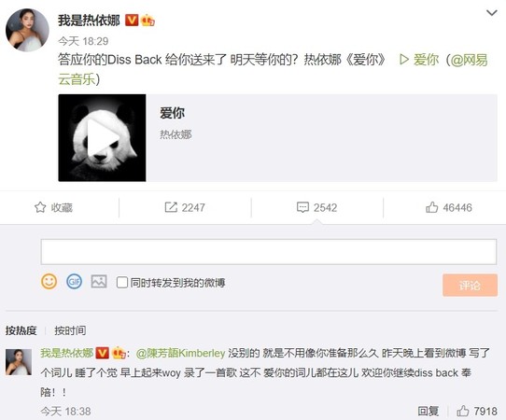Play the 爱你 song card
506x420 pixels.
[102, 138]
